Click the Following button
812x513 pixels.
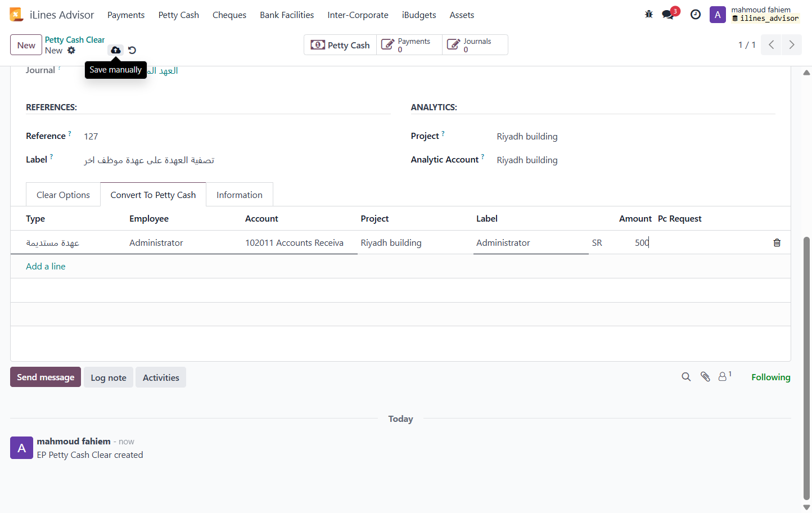click(x=771, y=377)
